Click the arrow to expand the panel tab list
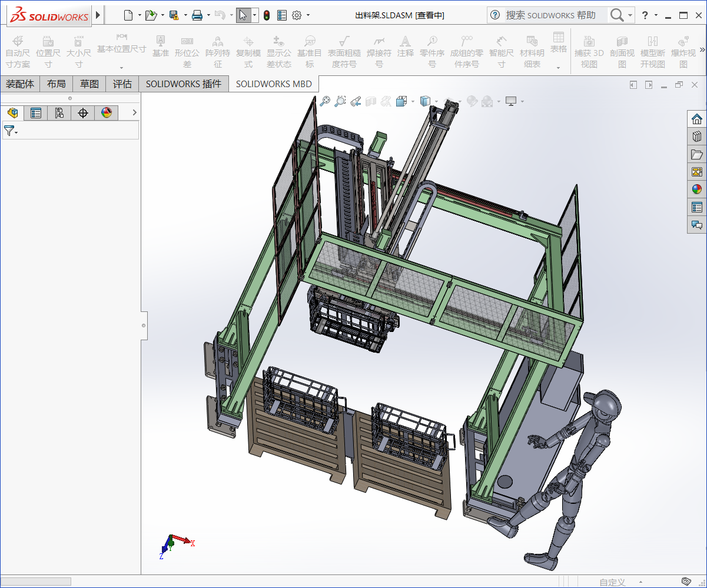707x588 pixels. tap(134, 113)
